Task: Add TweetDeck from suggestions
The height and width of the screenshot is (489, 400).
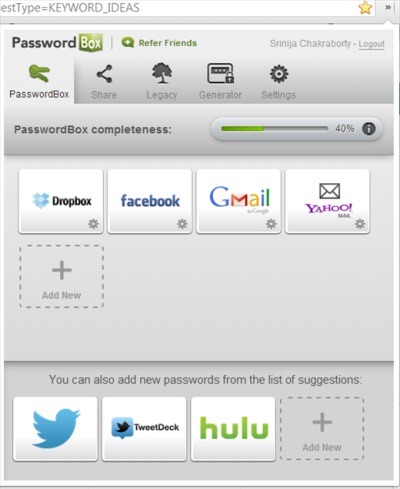Action: click(x=144, y=429)
